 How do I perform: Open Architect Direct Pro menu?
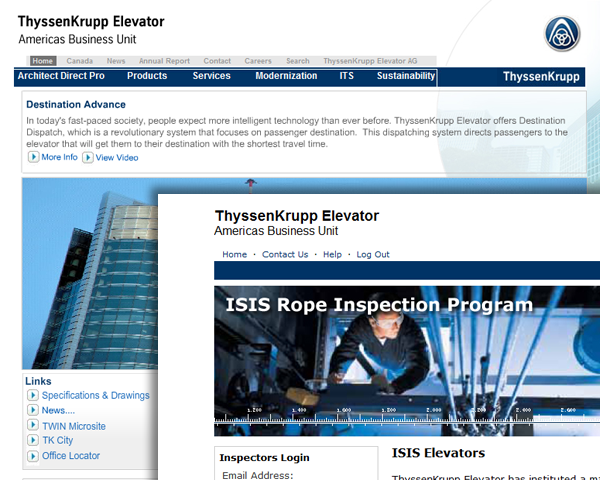pyautogui.click(x=61, y=76)
